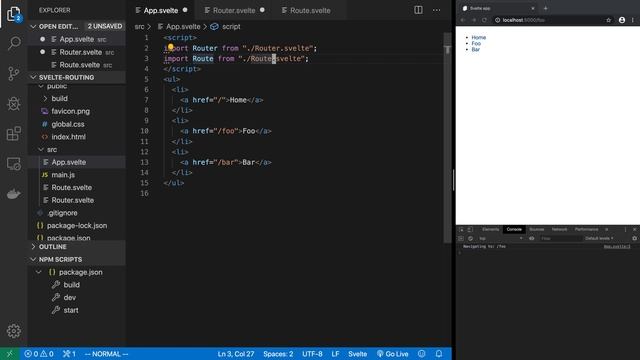
Task: Click the Home link in the browser page
Action: pyautogui.click(x=478, y=37)
